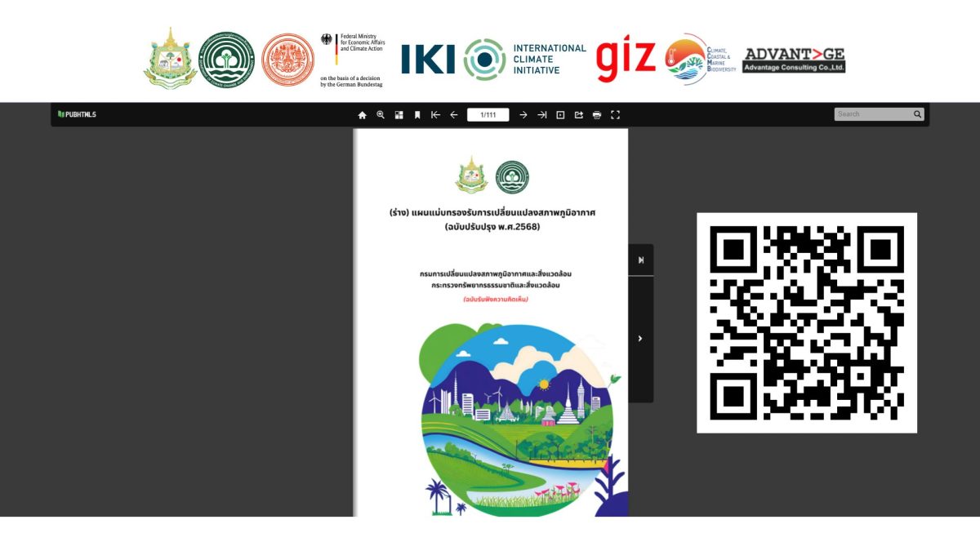Focus the Search text box
The height and width of the screenshot is (551, 980).
click(x=872, y=114)
